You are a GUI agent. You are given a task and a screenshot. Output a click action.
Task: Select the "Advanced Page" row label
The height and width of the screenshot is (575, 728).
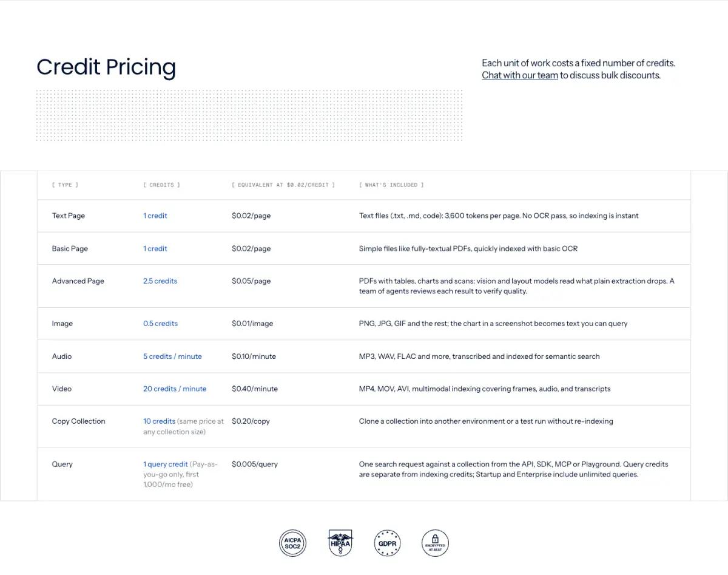(x=78, y=281)
